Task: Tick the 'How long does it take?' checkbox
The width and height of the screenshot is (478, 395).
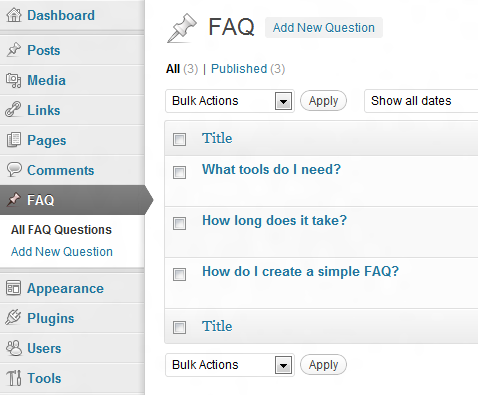Action: [179, 223]
